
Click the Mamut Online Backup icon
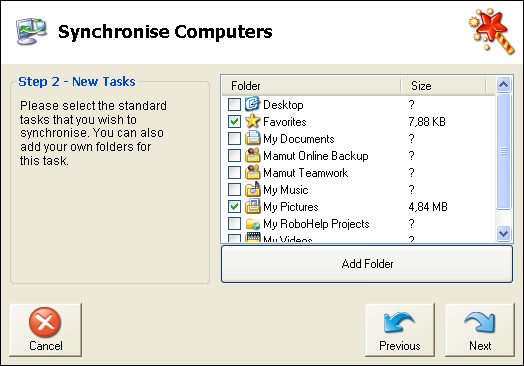tap(252, 155)
